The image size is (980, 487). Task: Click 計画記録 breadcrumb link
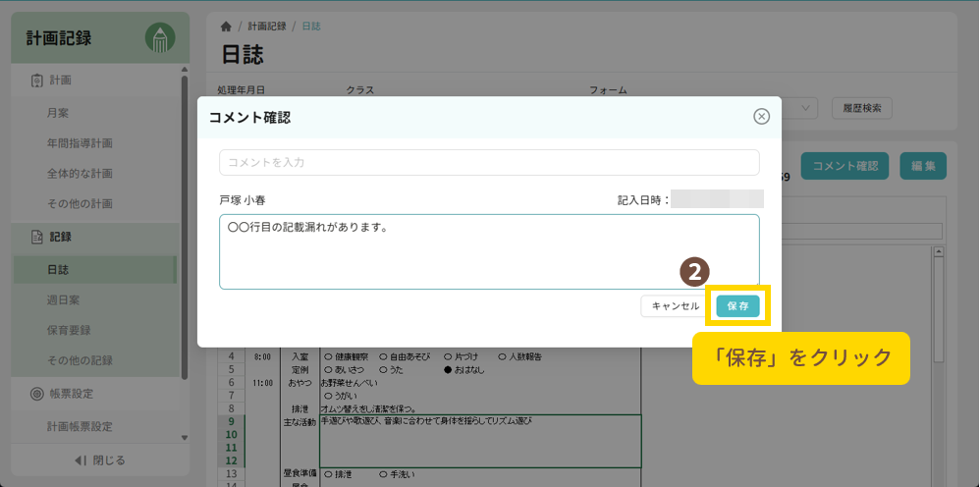pyautogui.click(x=266, y=27)
